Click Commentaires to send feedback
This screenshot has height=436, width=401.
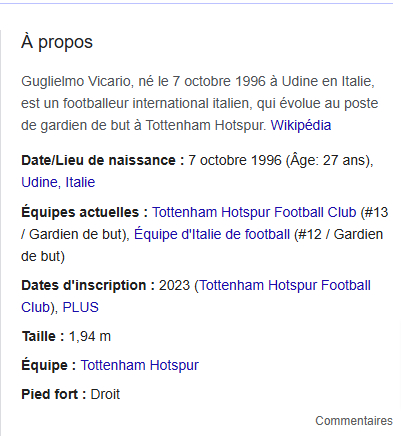point(354,421)
